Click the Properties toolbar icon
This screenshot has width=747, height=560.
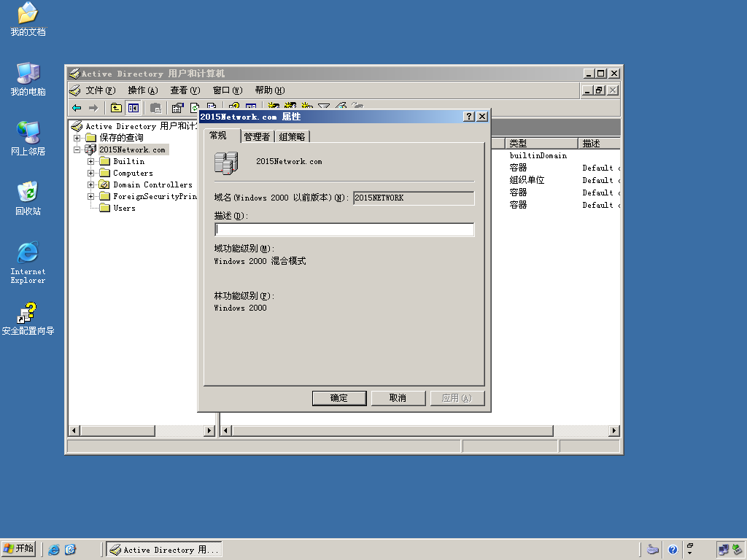pos(177,108)
